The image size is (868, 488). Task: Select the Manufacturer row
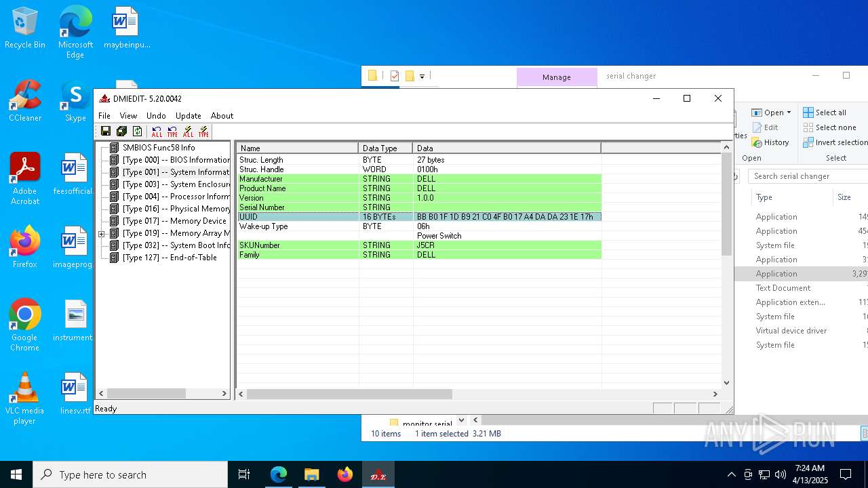coord(419,179)
